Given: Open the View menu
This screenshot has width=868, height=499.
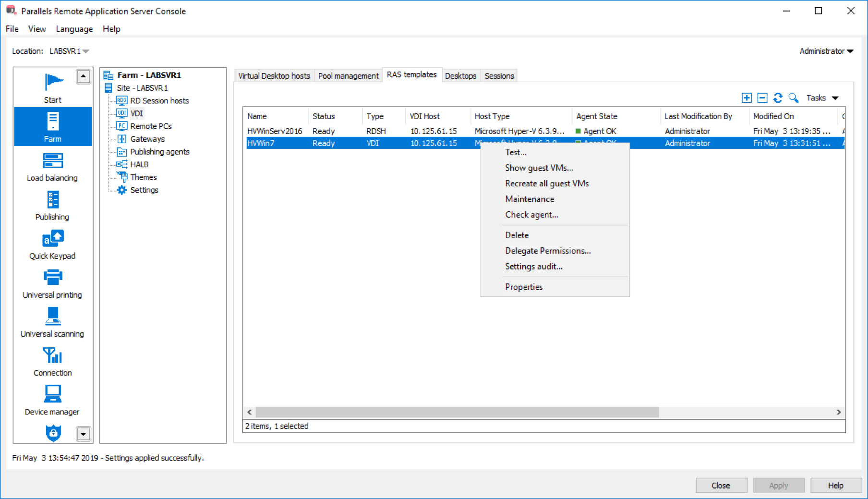Looking at the screenshot, I should [x=37, y=29].
